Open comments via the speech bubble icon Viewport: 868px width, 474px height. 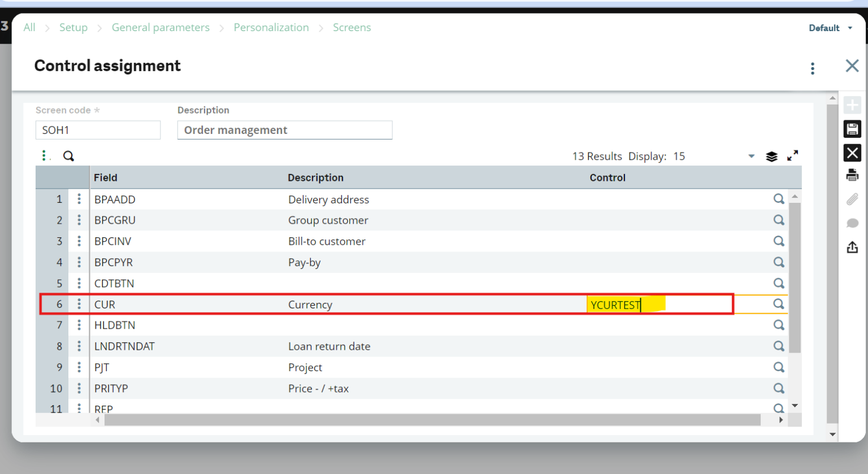[853, 223]
